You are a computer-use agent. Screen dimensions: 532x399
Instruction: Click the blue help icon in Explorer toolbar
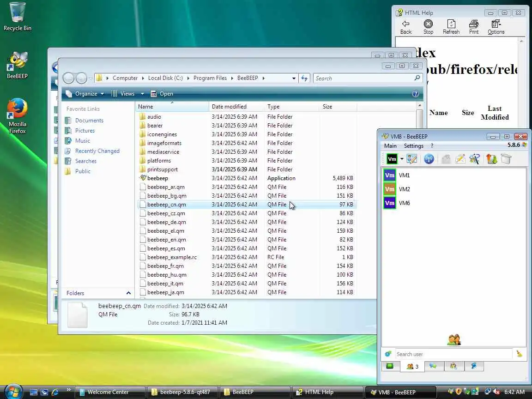[x=415, y=94]
